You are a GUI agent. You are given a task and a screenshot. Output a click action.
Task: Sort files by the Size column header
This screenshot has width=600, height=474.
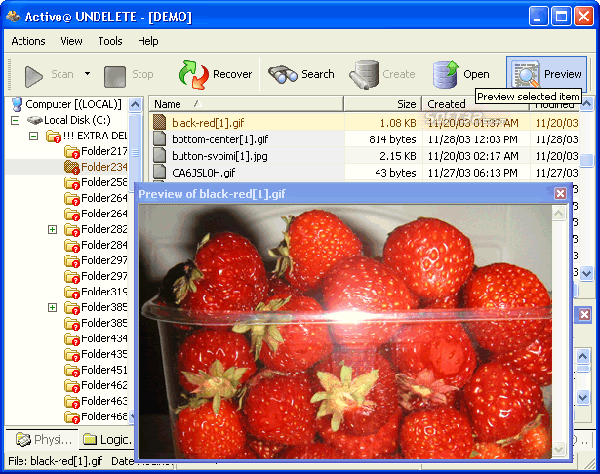coord(383,104)
